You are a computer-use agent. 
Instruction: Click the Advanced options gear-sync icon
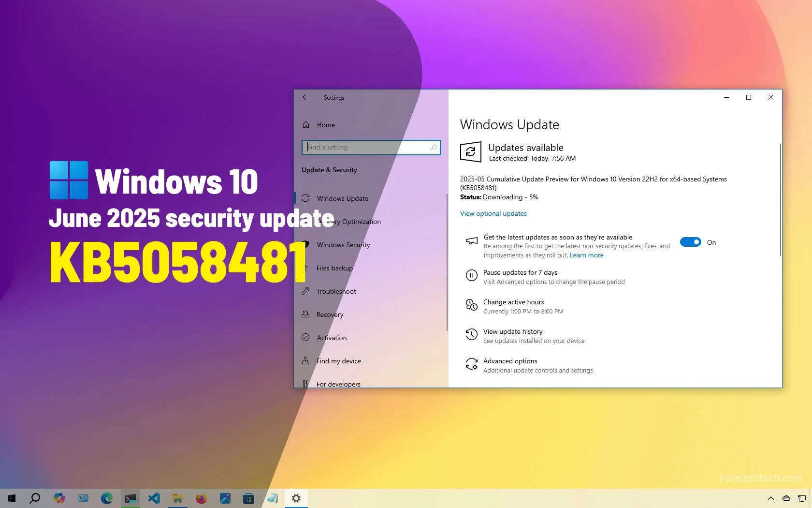tap(471, 364)
